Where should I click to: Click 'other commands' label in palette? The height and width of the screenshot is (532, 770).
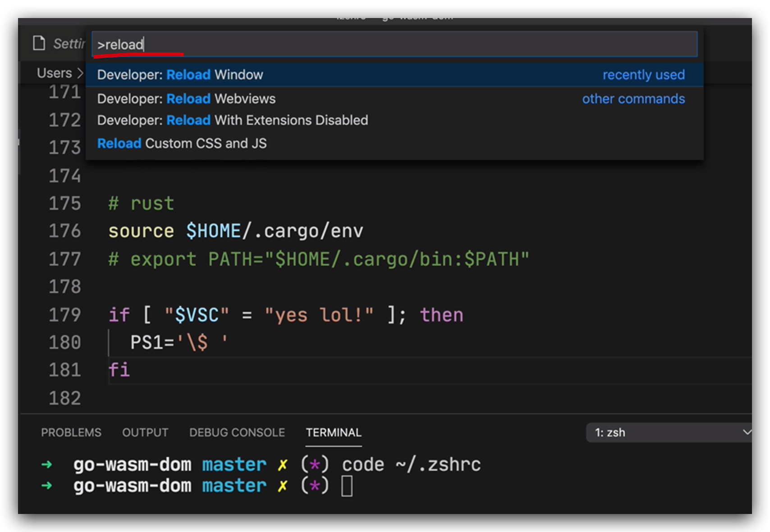pos(633,99)
